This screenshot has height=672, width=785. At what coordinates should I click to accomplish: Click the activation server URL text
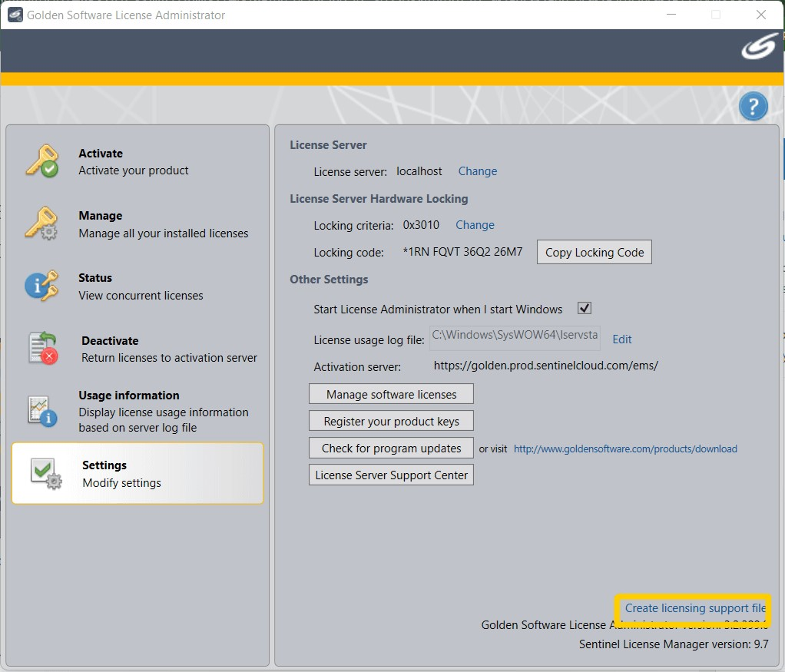click(545, 366)
